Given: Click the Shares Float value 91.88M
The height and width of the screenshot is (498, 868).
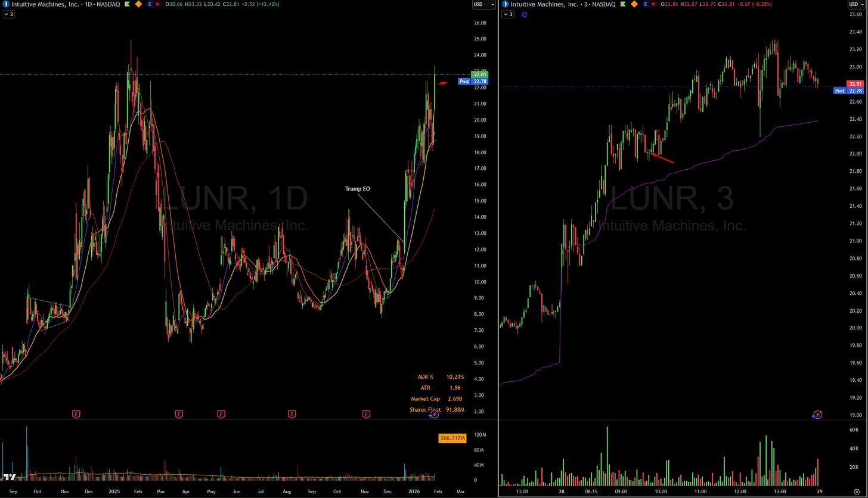Looking at the screenshot, I should [455, 409].
